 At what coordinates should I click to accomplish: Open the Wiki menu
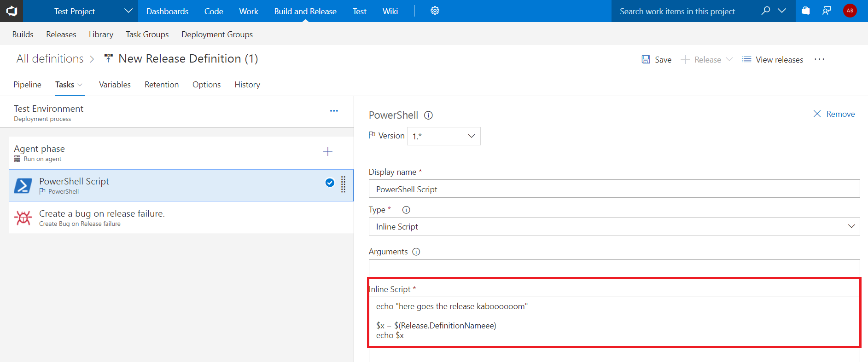[390, 11]
